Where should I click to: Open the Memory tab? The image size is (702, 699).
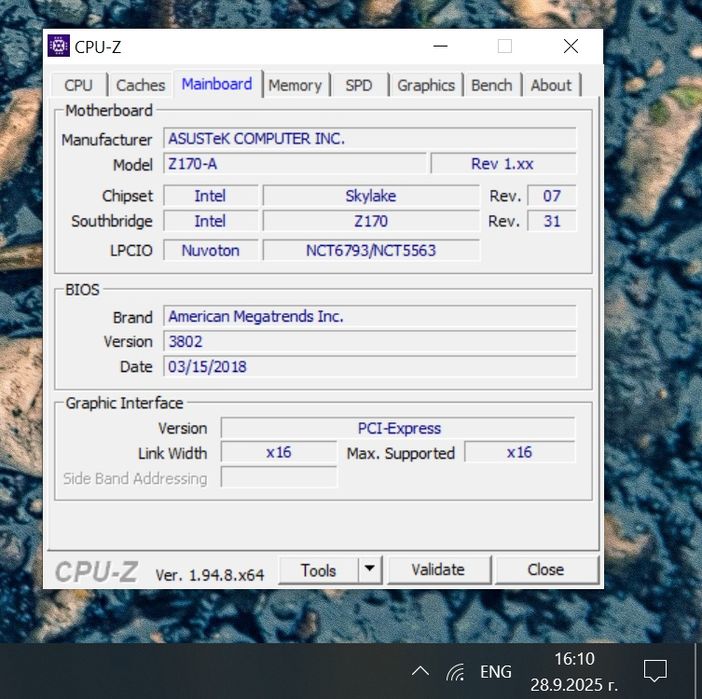[295, 85]
